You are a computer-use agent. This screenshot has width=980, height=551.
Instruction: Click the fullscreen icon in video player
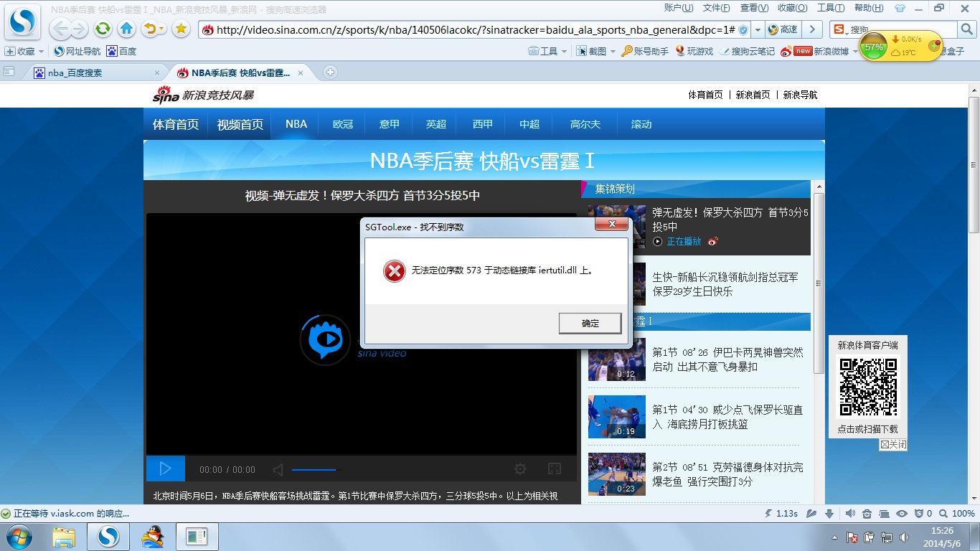(555, 469)
